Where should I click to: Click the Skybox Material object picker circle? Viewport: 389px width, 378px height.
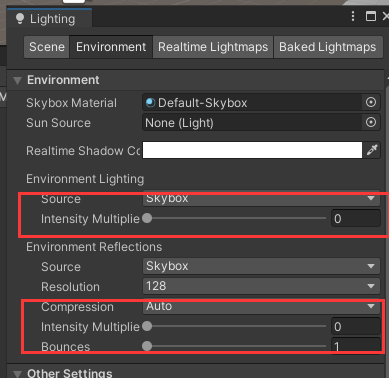[x=371, y=102]
